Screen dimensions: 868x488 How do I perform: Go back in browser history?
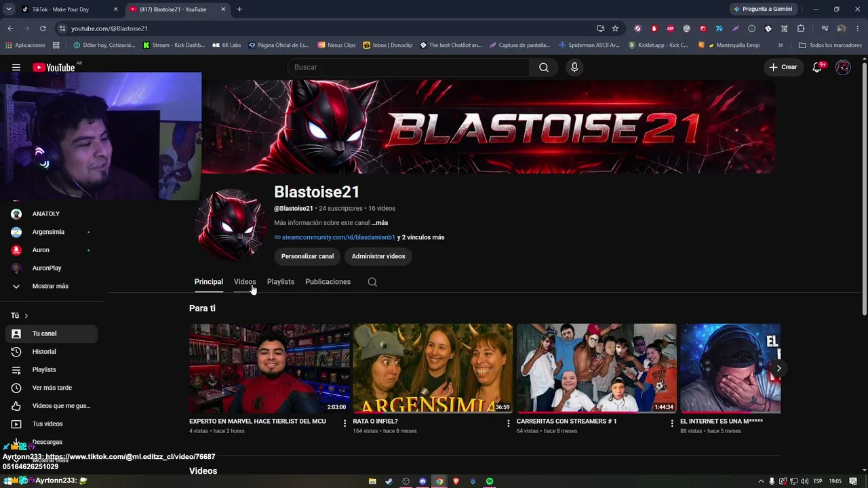point(10,28)
